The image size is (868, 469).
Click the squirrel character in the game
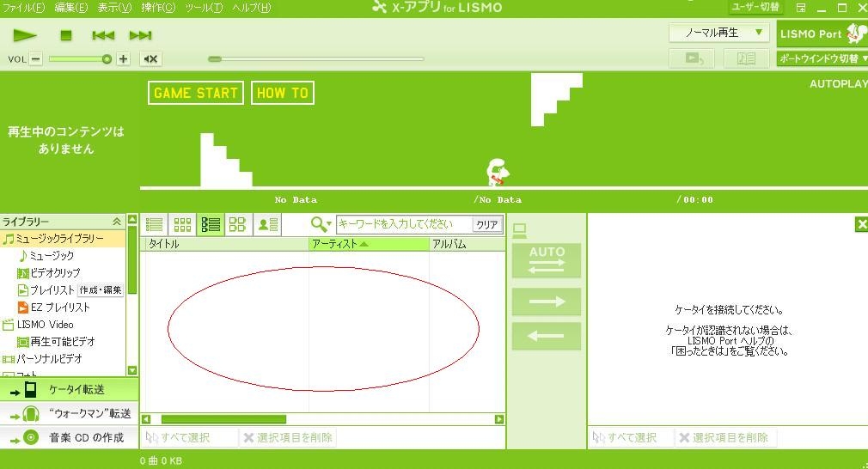(x=497, y=172)
